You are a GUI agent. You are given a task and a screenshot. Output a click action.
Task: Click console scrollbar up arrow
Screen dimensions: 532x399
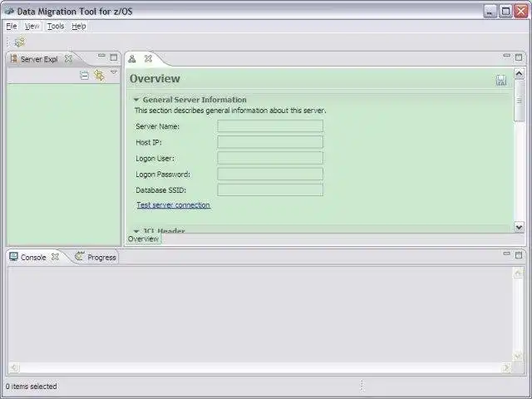[x=518, y=273]
